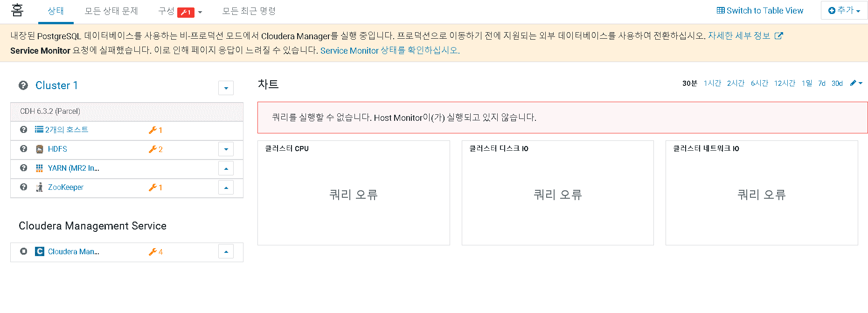The image size is (868, 313).
Task: Open the ZooKeeper actions dropdown
Action: 226,188
